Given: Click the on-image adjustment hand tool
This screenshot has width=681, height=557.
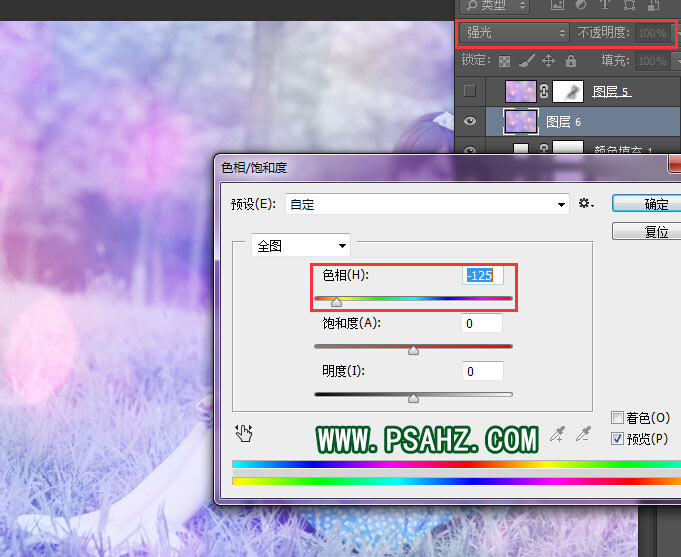Looking at the screenshot, I should click(x=244, y=433).
